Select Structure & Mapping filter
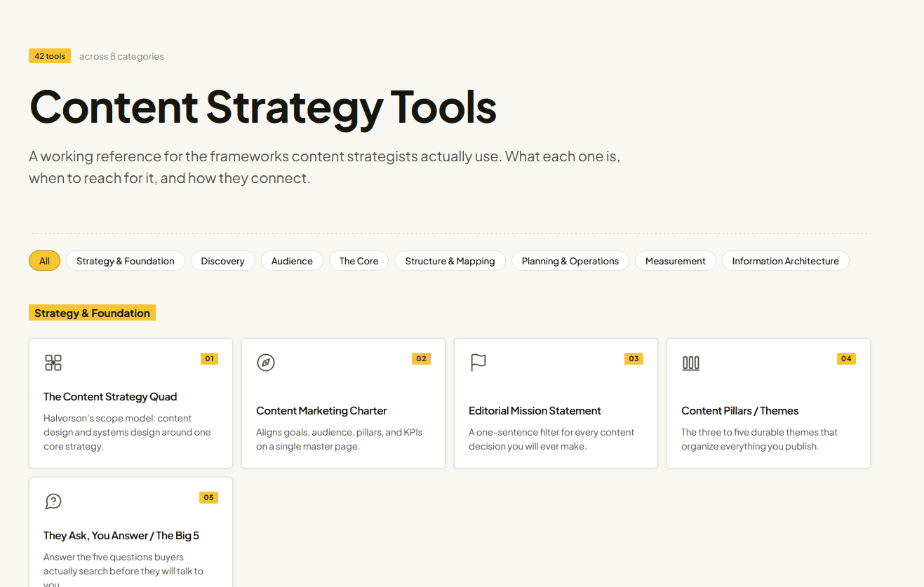 pos(450,261)
